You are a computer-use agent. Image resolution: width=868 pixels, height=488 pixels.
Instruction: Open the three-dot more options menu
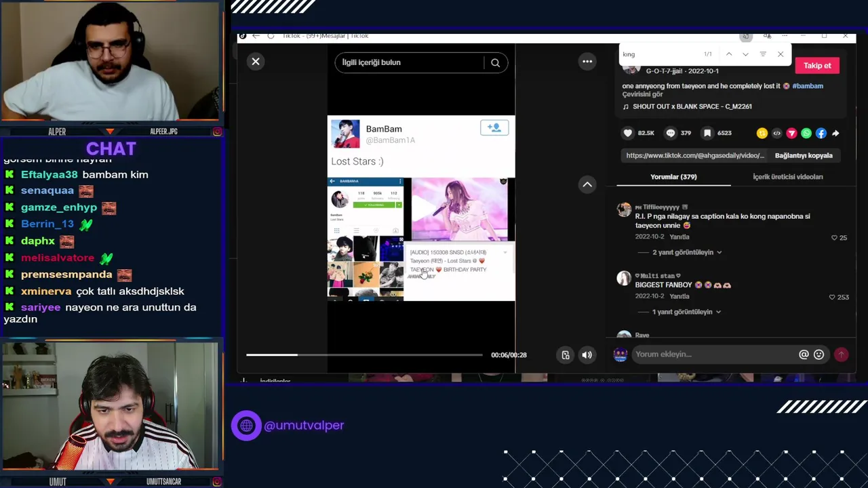tap(587, 62)
